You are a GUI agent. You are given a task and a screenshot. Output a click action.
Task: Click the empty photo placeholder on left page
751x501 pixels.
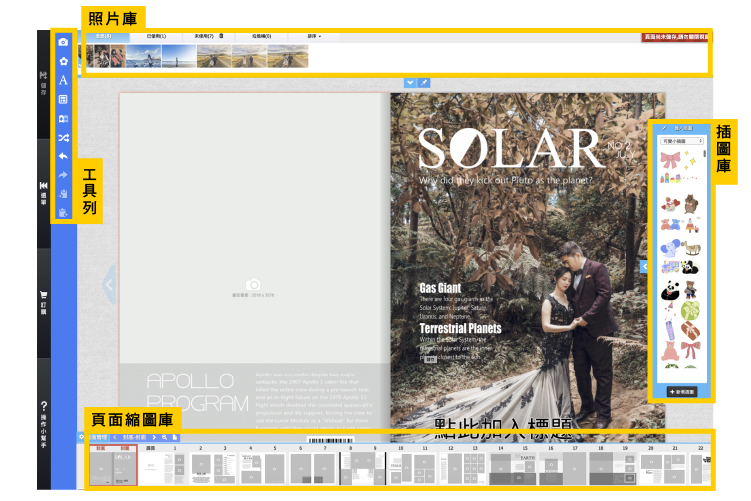(253, 288)
